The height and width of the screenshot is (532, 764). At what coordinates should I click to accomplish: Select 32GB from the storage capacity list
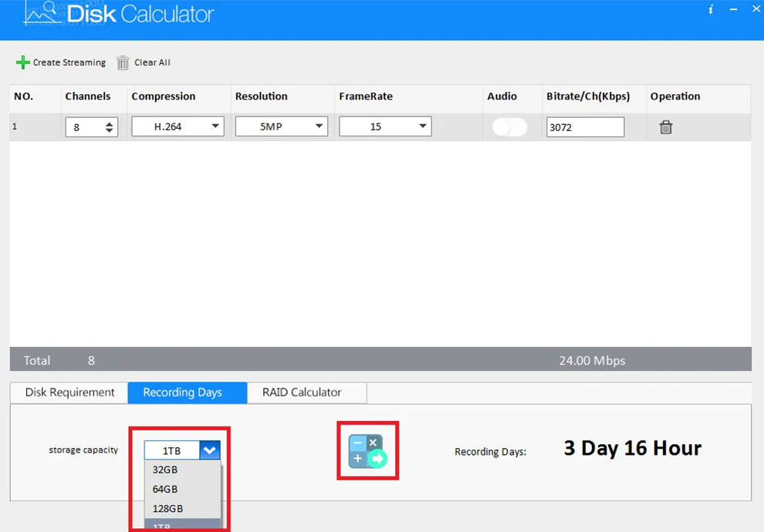click(x=183, y=470)
